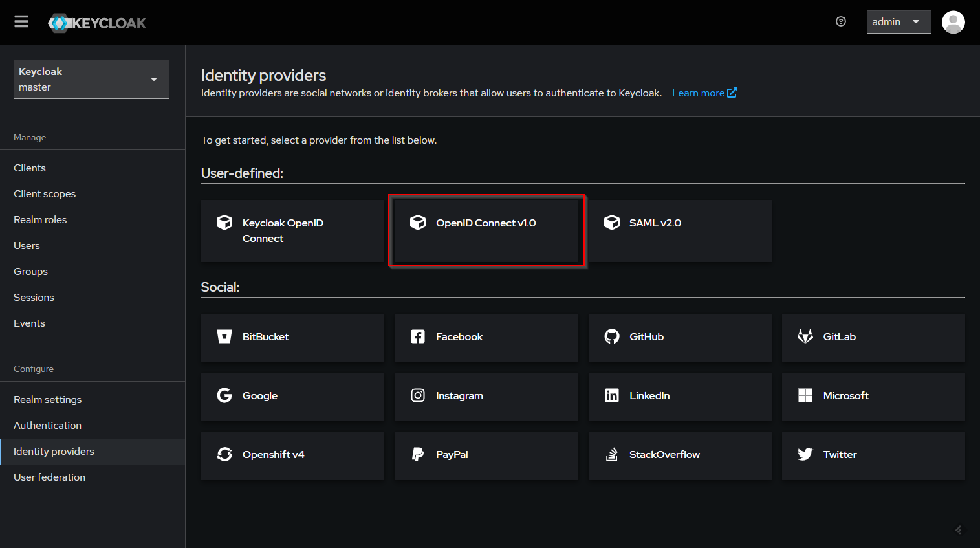This screenshot has width=980, height=548.
Task: Click the StackOverflow logo icon
Action: [x=611, y=454]
